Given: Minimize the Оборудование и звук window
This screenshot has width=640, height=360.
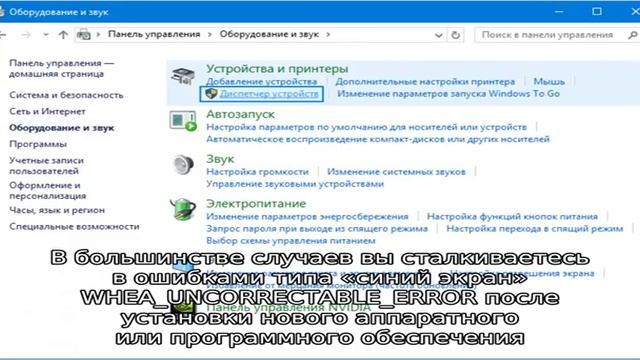Looking at the screenshot, I should [559, 11].
